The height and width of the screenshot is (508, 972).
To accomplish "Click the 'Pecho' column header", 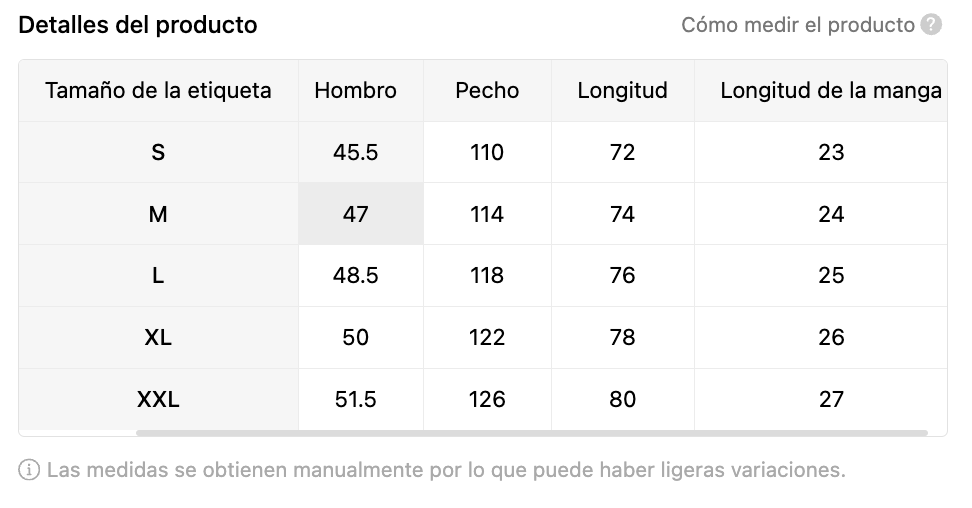I will (x=487, y=90).
